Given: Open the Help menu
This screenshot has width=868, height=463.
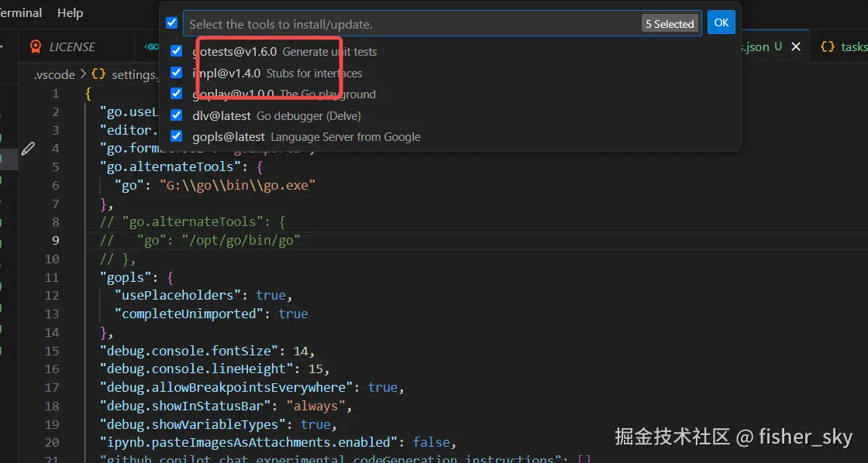Looking at the screenshot, I should (x=71, y=12).
